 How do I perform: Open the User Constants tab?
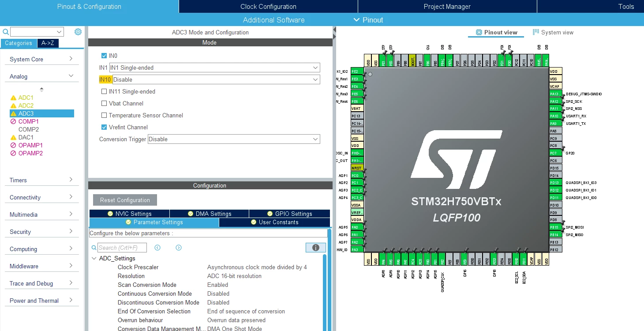click(x=274, y=222)
